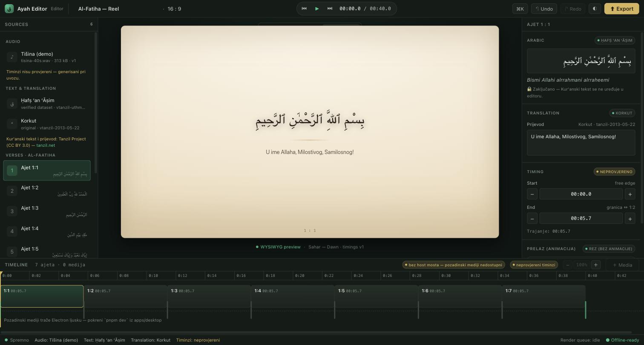
Task: Click the number 2 verse badge
Action: [x=12, y=191]
